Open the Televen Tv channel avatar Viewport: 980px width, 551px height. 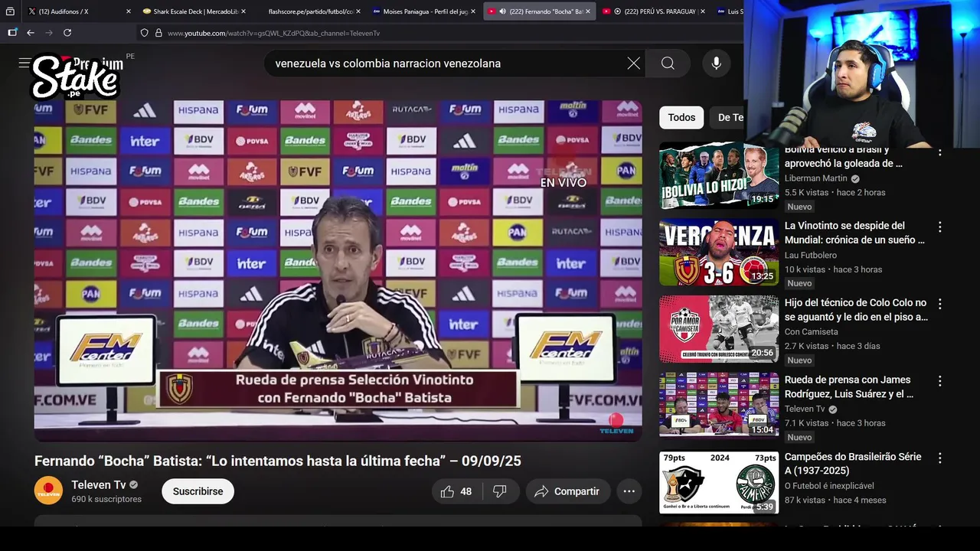(x=48, y=491)
